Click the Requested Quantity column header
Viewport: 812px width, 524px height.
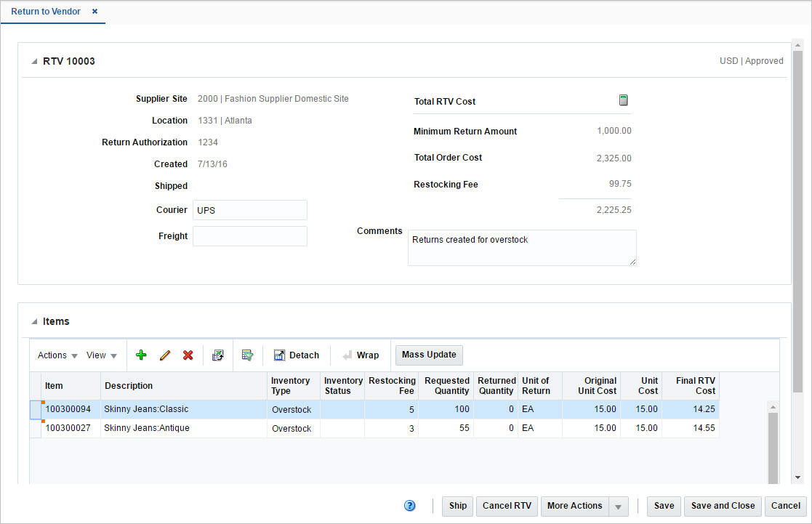(x=446, y=386)
